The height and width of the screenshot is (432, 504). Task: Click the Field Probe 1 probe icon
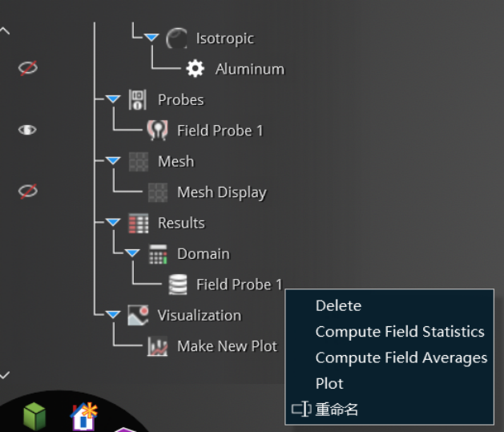point(157,130)
